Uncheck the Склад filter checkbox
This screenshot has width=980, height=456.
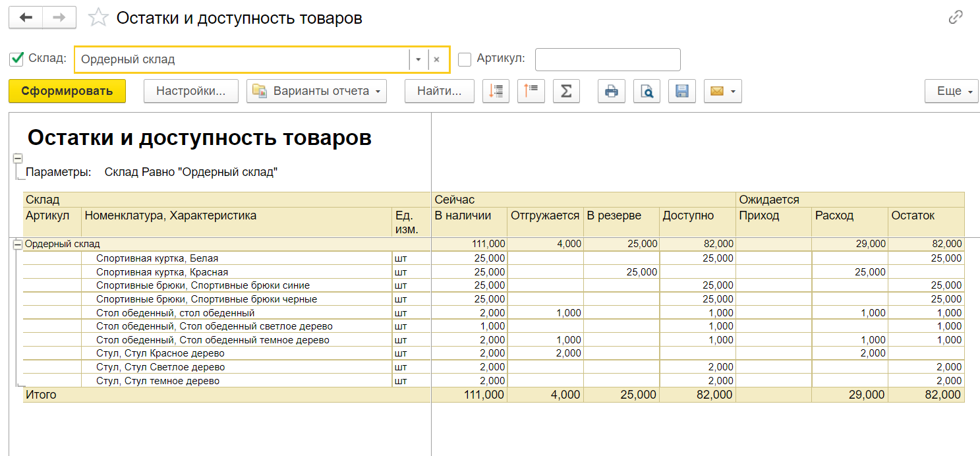click(x=16, y=59)
